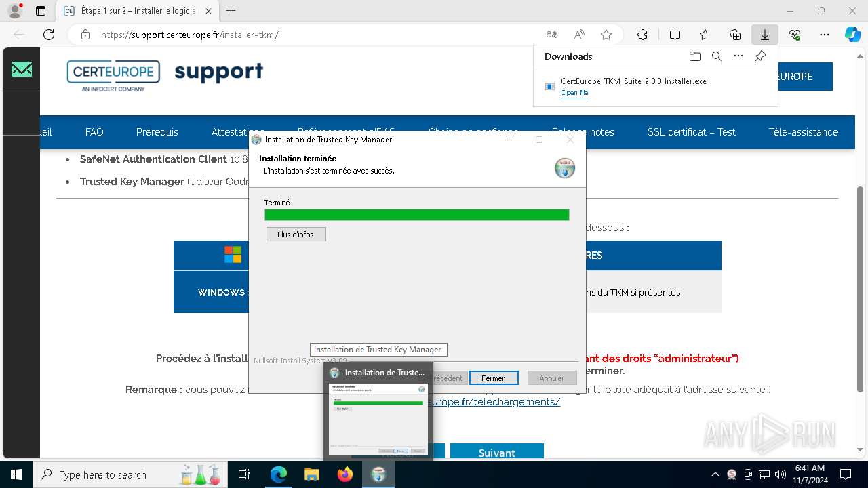Search downloads in Downloads panel
This screenshot has width=868, height=488.
(x=717, y=56)
